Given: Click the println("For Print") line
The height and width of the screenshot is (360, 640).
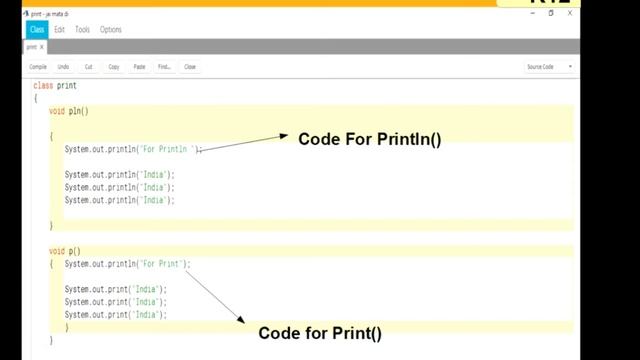Looking at the screenshot, I should pos(127,264).
